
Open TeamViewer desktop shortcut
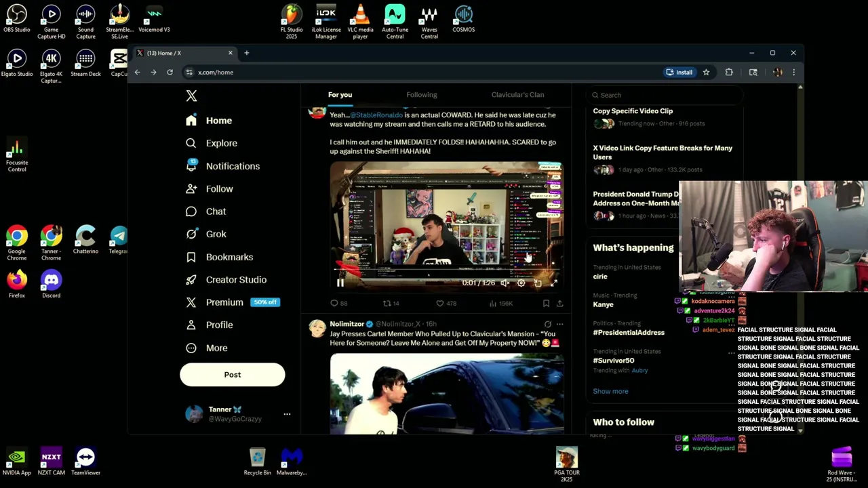[85, 461]
